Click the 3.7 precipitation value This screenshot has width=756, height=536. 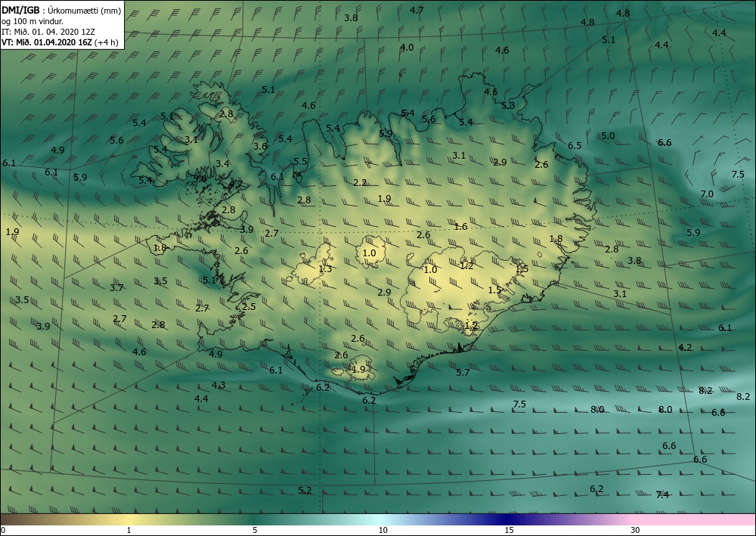(x=116, y=288)
